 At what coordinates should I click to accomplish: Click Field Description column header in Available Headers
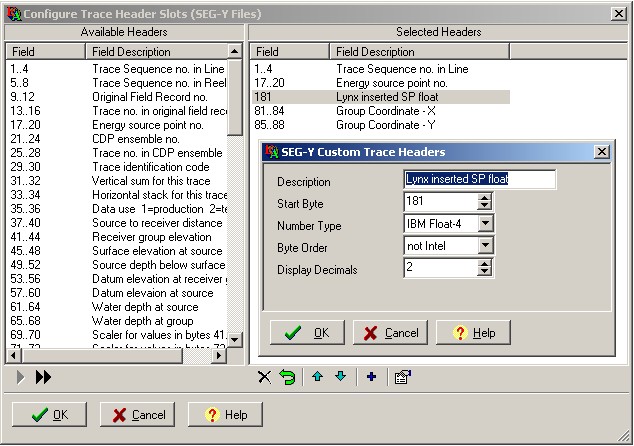coord(156,52)
